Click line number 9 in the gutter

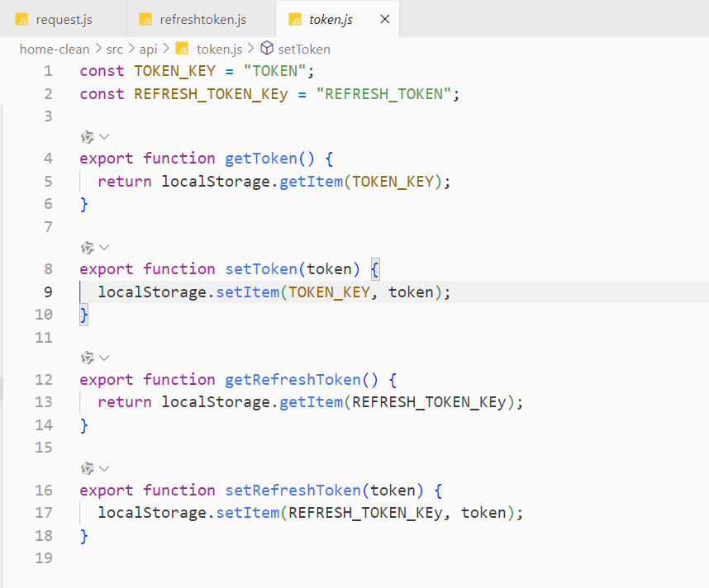pos(48,292)
